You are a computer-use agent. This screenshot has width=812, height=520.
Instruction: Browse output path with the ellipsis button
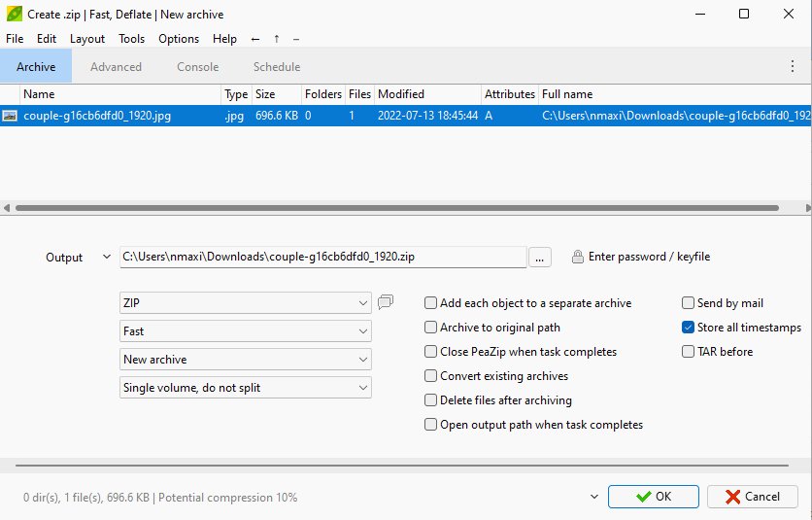tap(541, 258)
